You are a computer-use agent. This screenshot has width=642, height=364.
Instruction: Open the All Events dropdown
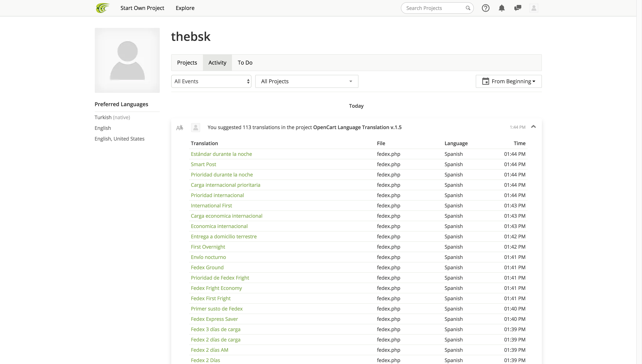coord(211,81)
